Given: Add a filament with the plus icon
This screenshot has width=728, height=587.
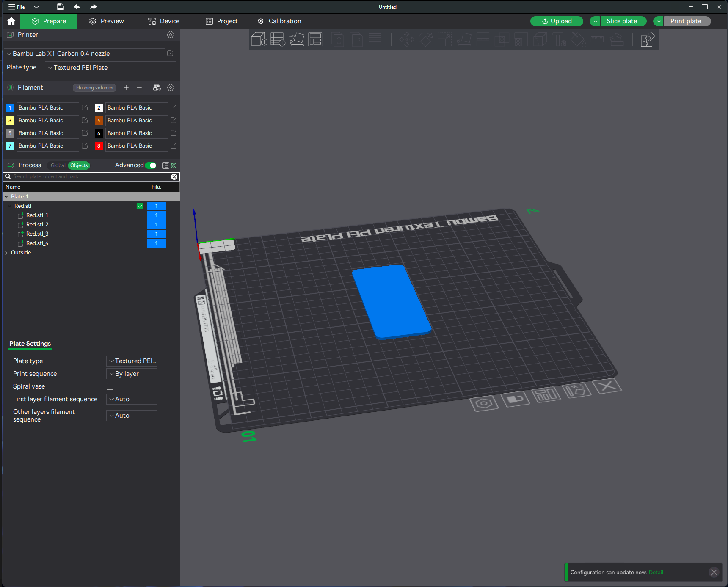Looking at the screenshot, I should 126,88.
